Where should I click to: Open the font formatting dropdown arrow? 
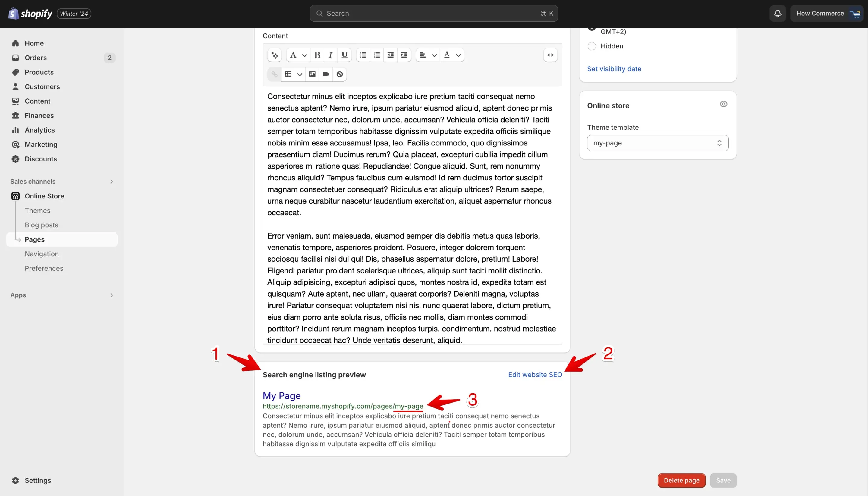point(304,55)
